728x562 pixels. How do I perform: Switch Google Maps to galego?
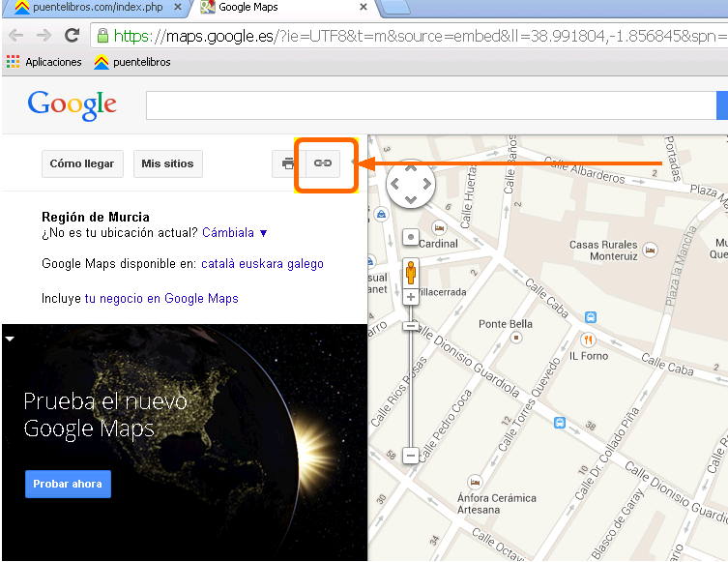click(306, 264)
